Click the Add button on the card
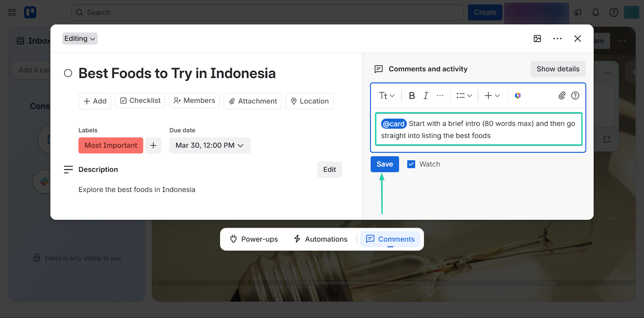 (x=95, y=101)
